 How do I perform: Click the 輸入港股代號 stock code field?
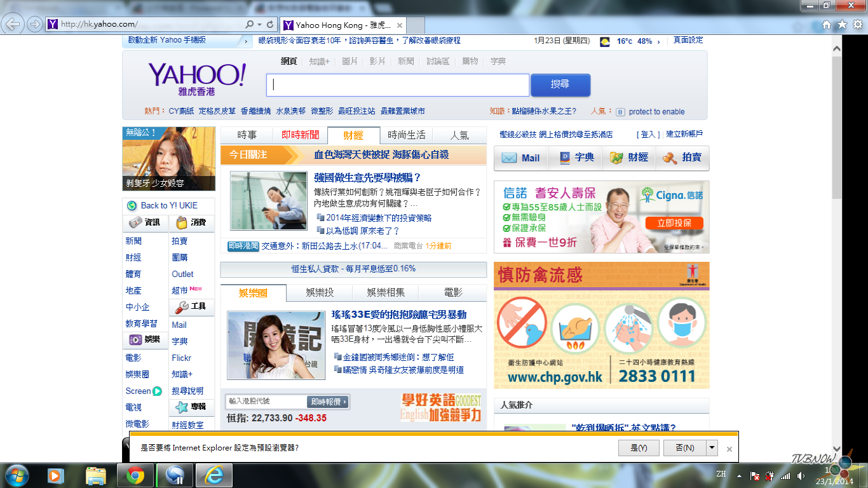pyautogui.click(x=267, y=402)
